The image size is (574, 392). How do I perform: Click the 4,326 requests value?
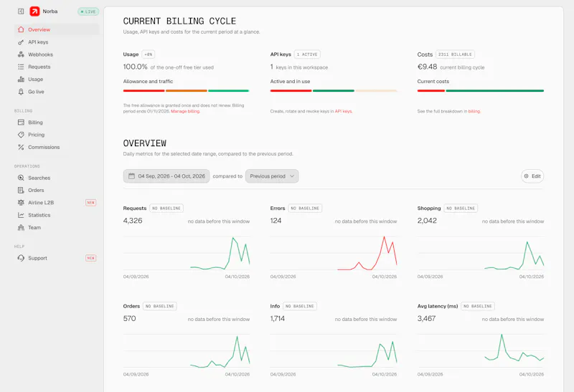(133, 221)
